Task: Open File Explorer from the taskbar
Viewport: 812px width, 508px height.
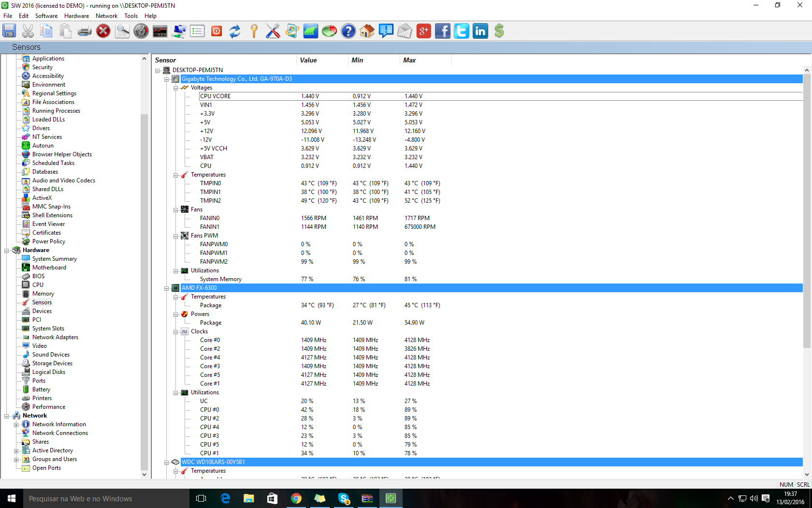Action: [x=249, y=498]
